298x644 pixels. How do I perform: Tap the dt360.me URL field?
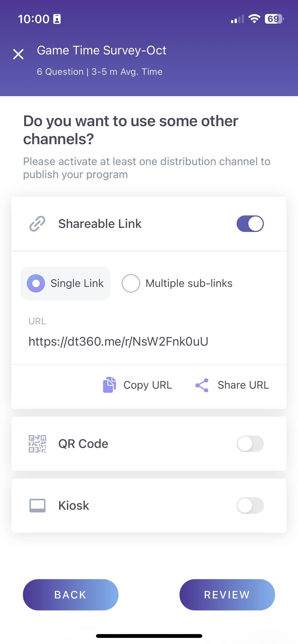point(118,342)
